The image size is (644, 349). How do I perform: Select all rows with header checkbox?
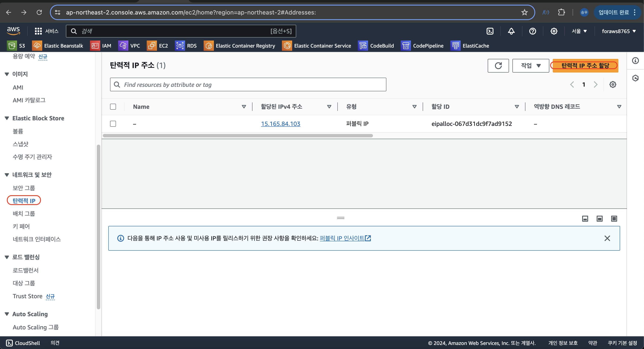[113, 107]
